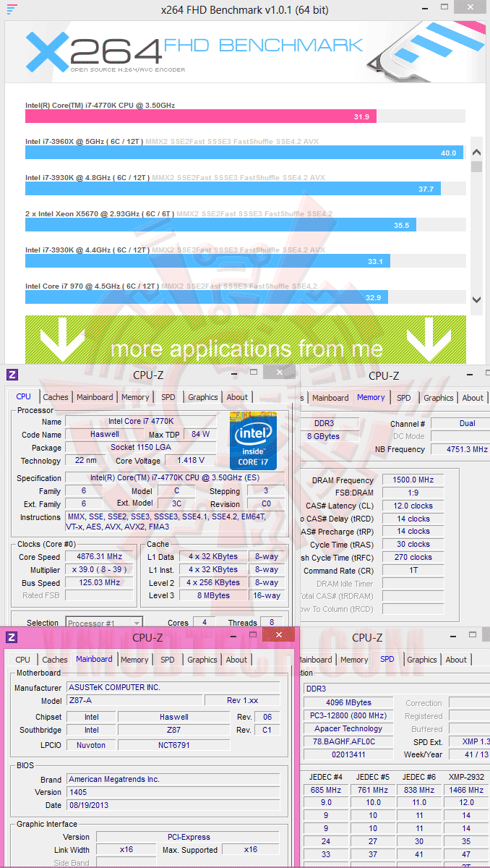Click the more applications from me banner
490x868 pixels.
[x=246, y=340]
